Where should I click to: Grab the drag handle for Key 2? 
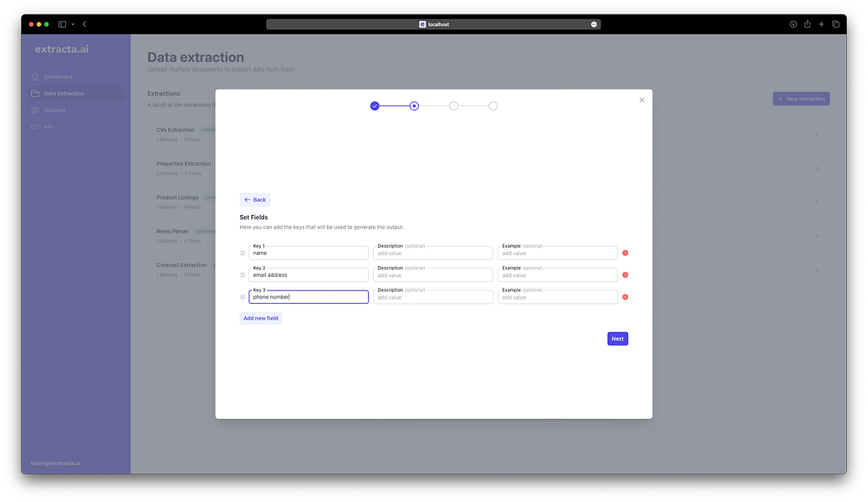pos(243,274)
